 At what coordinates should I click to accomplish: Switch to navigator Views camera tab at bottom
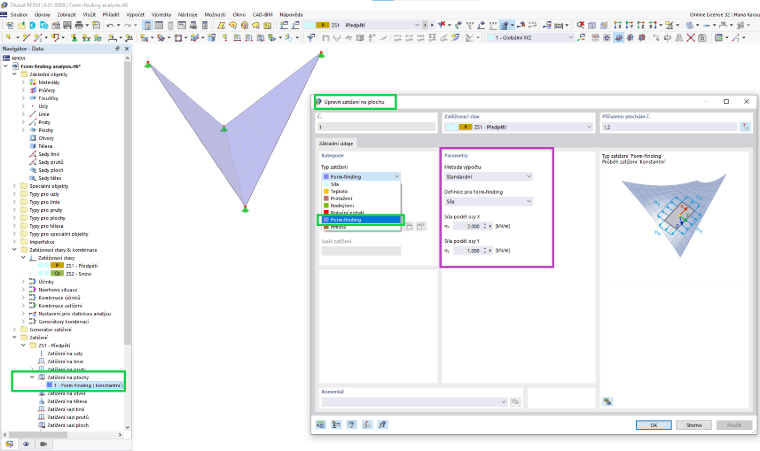[x=43, y=444]
